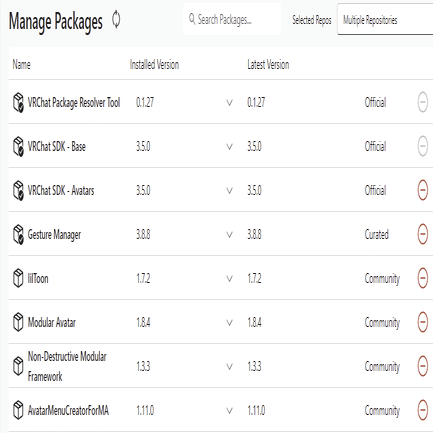The height and width of the screenshot is (433, 433).
Task: Click the Installed Version column header
Action: [x=154, y=64]
